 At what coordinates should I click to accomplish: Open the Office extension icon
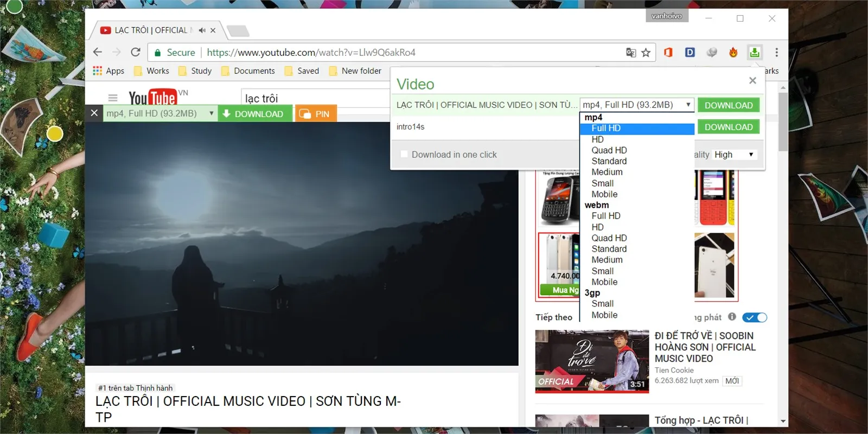(x=668, y=52)
